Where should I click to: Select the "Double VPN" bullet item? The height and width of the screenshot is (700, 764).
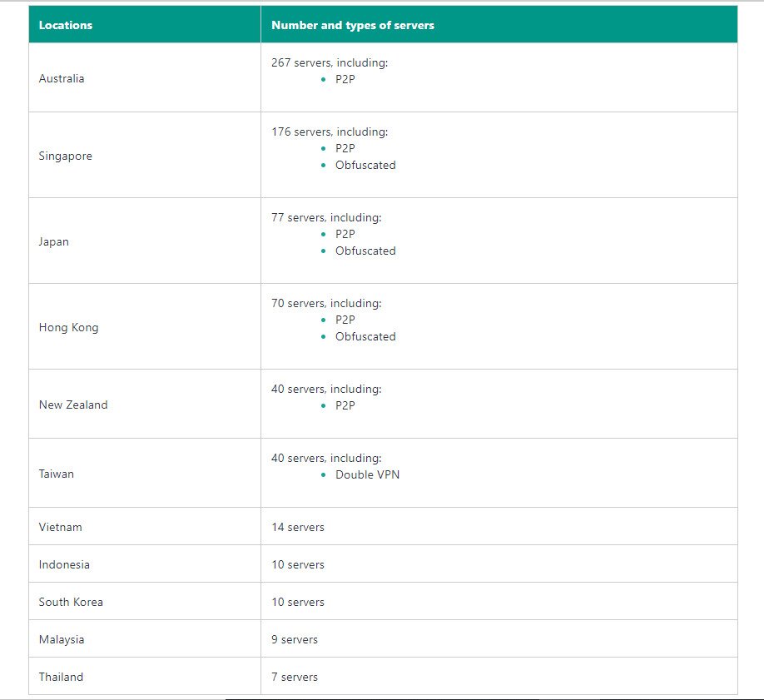point(367,474)
